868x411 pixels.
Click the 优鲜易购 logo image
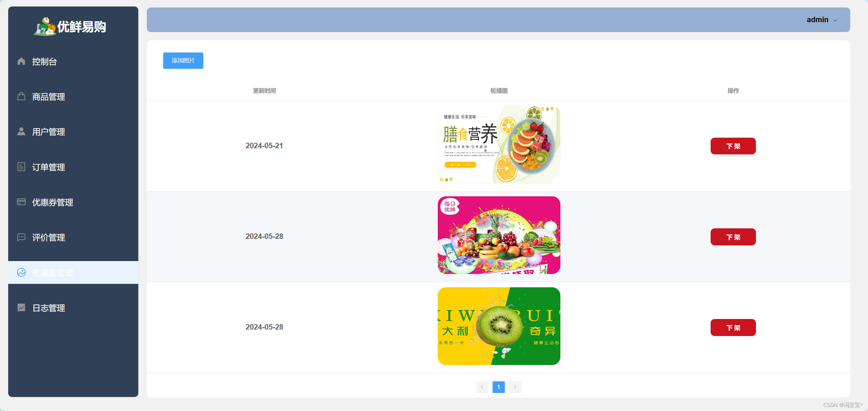[45, 27]
